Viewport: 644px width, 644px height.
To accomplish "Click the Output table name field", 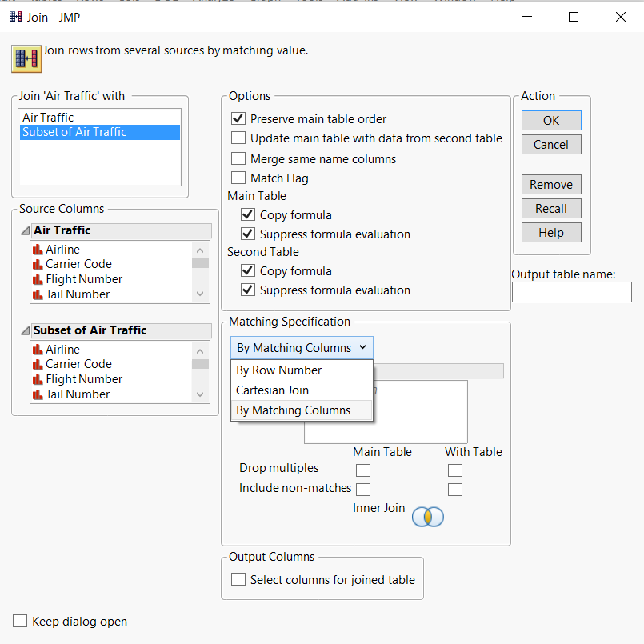I will point(572,292).
